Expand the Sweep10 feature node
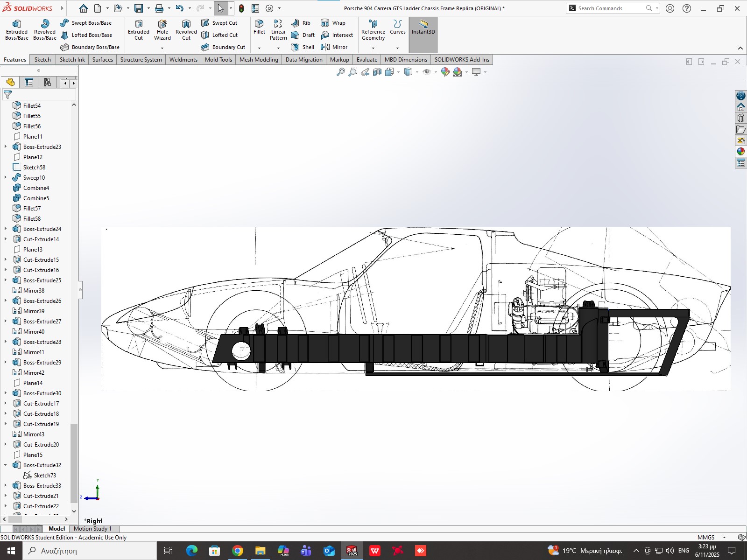Viewport: 747px width, 560px height. 6,177
